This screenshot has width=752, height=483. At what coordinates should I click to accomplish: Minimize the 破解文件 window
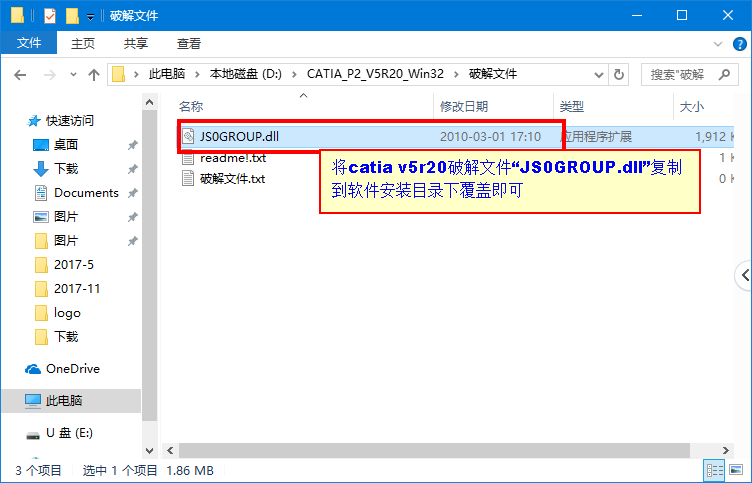637,15
